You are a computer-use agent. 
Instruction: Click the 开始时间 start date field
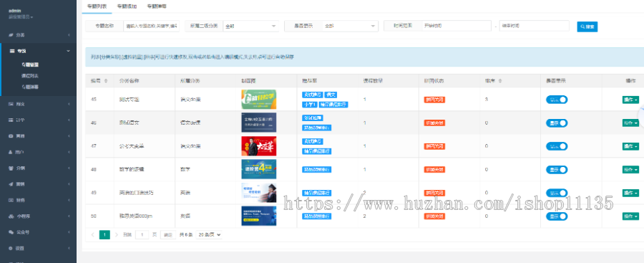tap(457, 26)
